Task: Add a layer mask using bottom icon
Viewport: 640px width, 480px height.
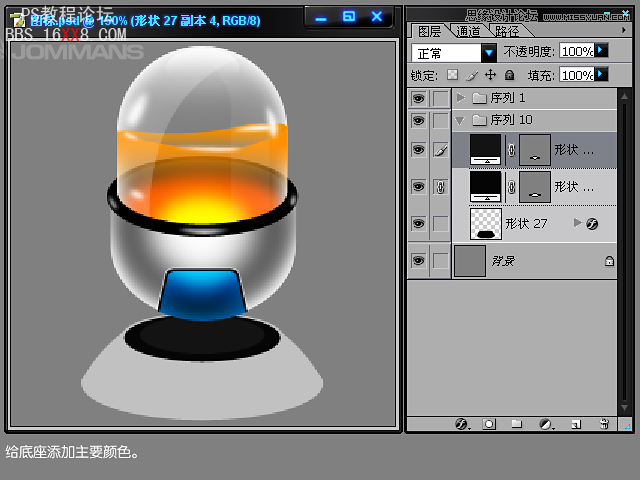Action: point(489,424)
